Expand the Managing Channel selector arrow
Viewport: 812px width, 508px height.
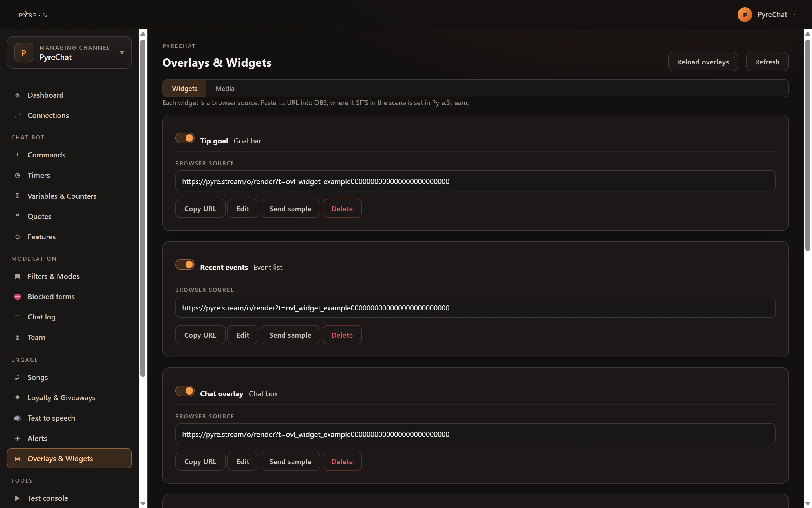click(x=122, y=52)
